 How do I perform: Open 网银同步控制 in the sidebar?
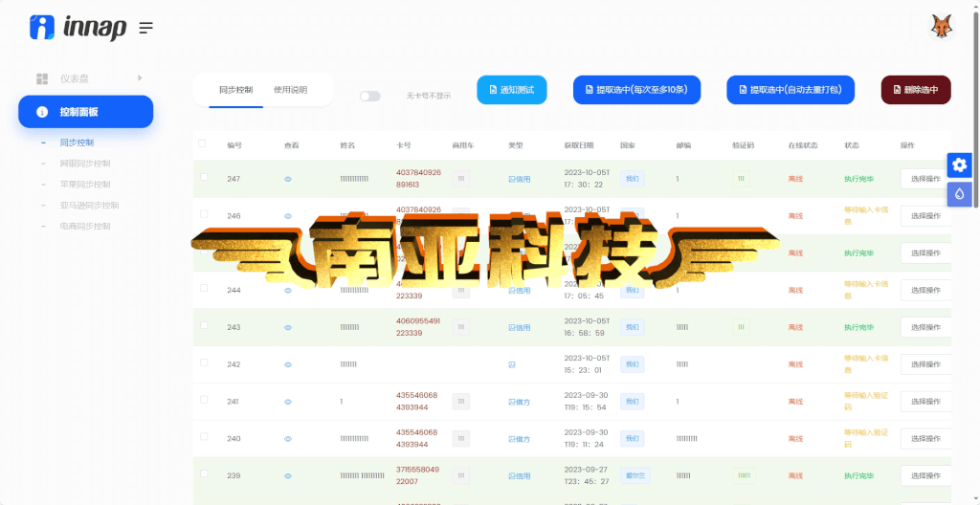(x=85, y=164)
